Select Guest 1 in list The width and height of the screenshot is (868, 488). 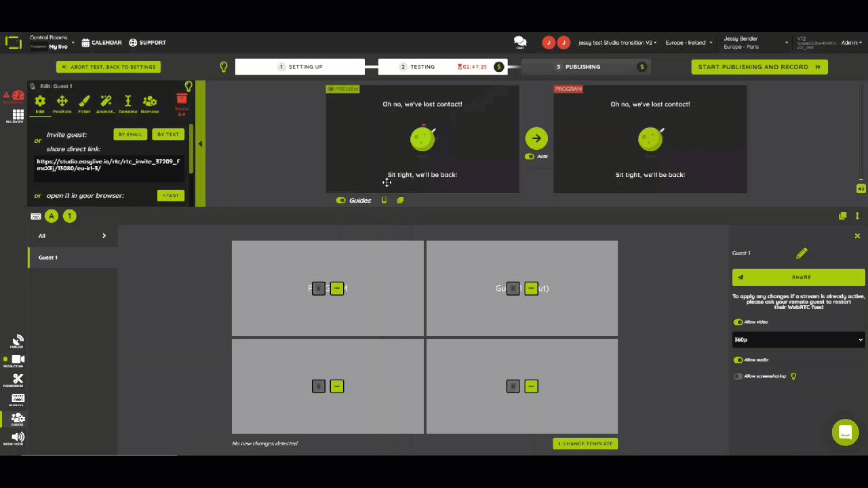[73, 258]
